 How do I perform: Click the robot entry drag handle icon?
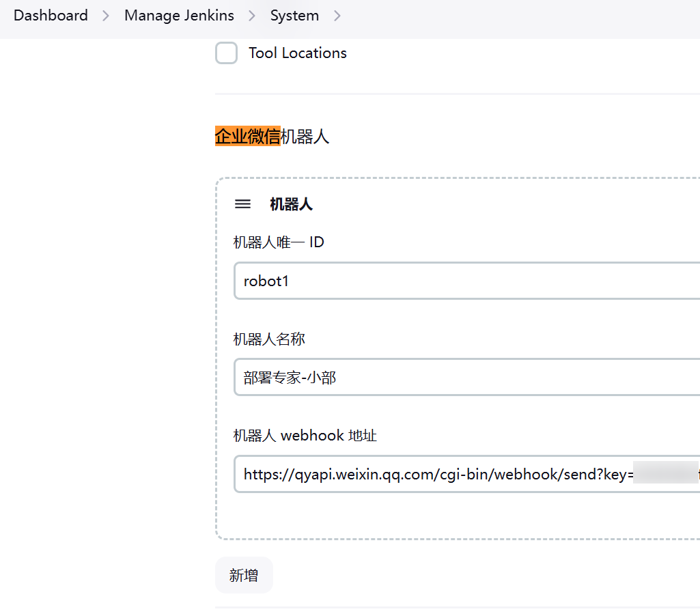(x=242, y=204)
